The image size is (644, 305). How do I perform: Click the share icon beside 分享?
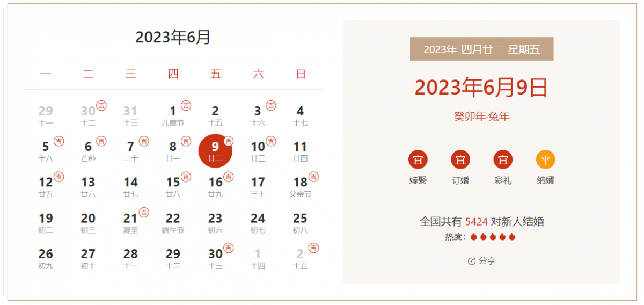click(x=472, y=261)
